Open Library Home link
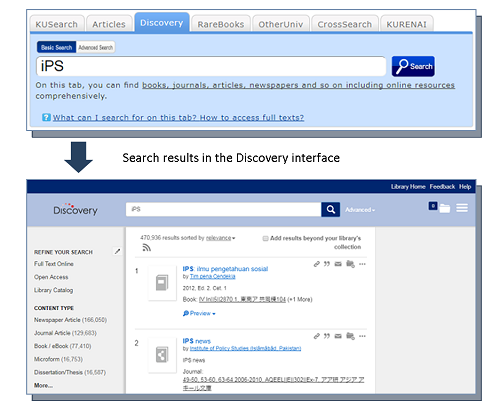This screenshot has width=500, height=416. tap(408, 187)
